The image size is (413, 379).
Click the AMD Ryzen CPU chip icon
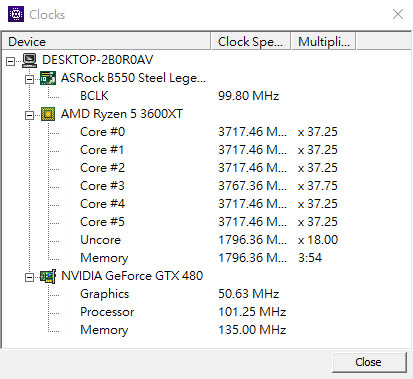click(48, 114)
